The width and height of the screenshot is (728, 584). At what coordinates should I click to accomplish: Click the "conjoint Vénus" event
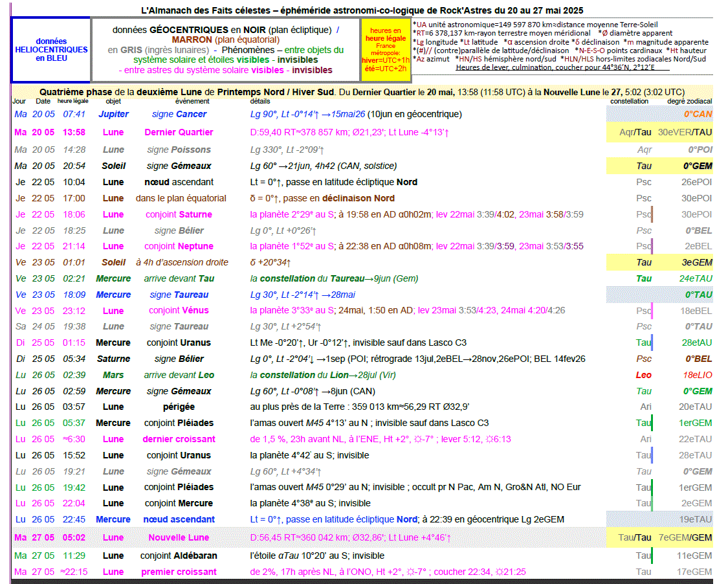pos(179,310)
